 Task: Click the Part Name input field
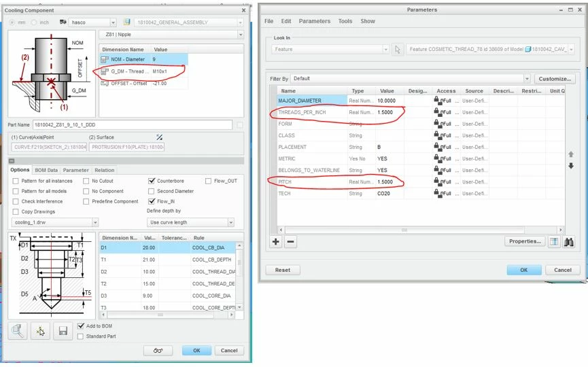click(133, 125)
